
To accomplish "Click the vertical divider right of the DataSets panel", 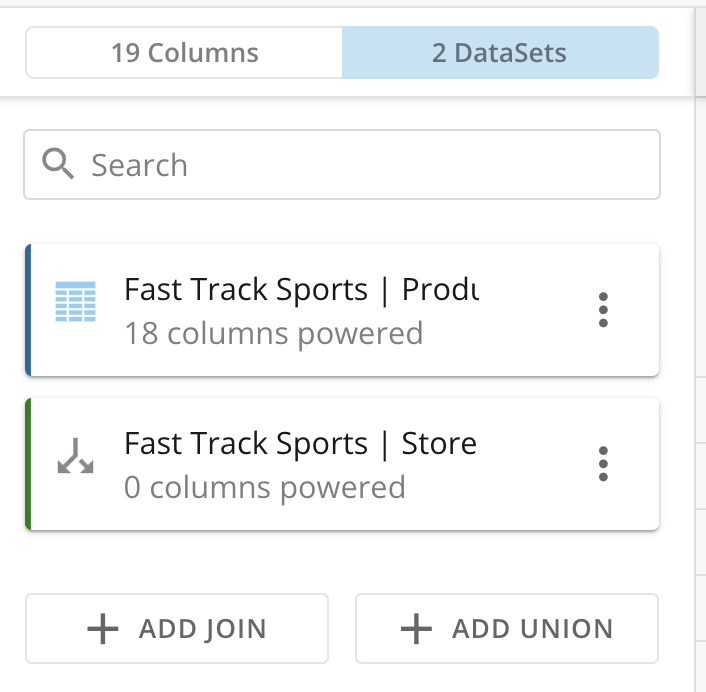I will point(695,350).
